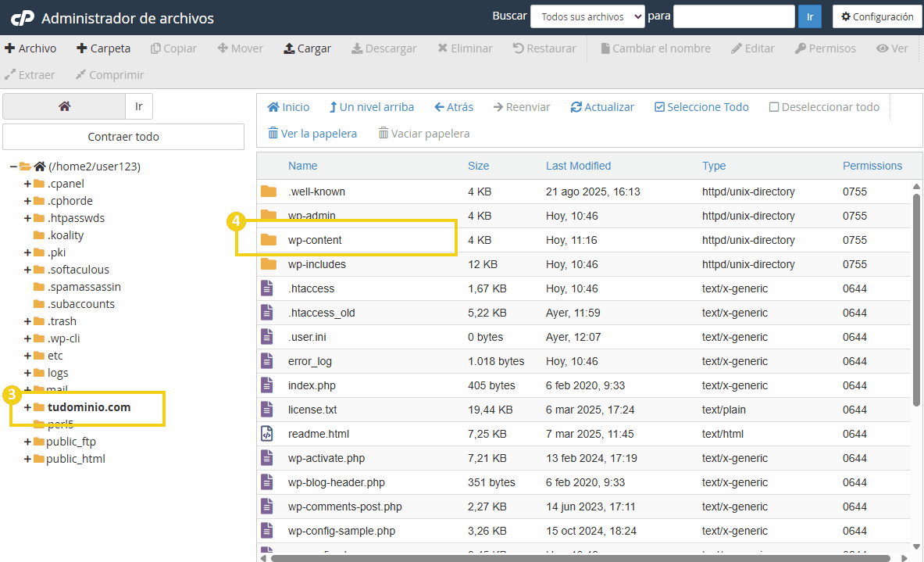Sort files by Last Modified column
924x562 pixels.
(x=578, y=166)
